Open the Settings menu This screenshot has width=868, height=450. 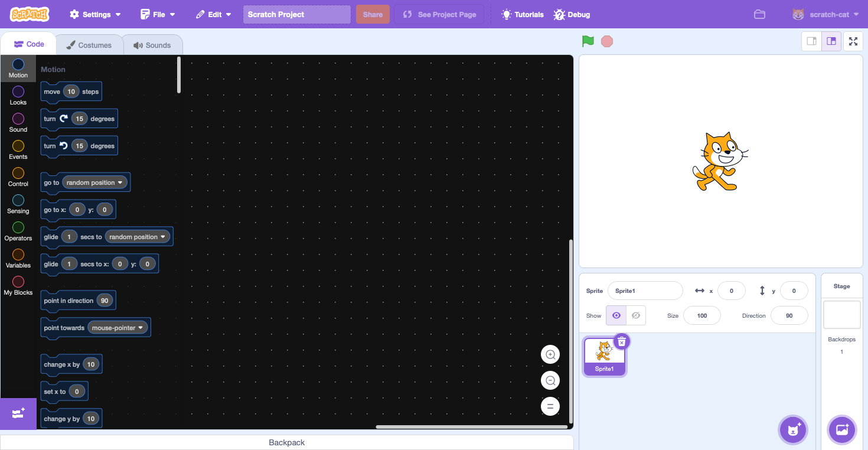[94, 14]
